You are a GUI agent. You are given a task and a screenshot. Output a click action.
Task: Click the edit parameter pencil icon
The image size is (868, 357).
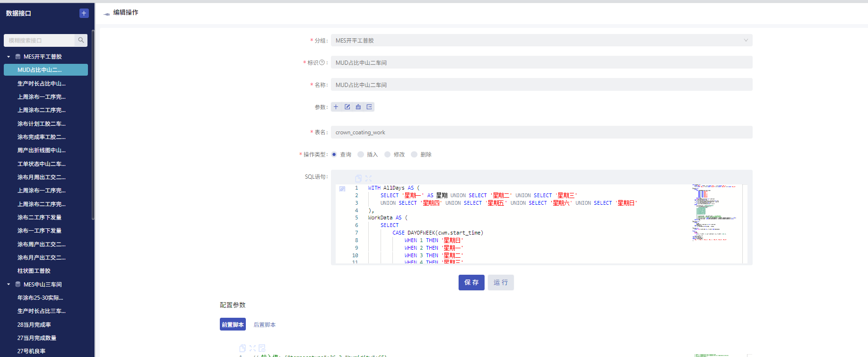click(x=347, y=107)
